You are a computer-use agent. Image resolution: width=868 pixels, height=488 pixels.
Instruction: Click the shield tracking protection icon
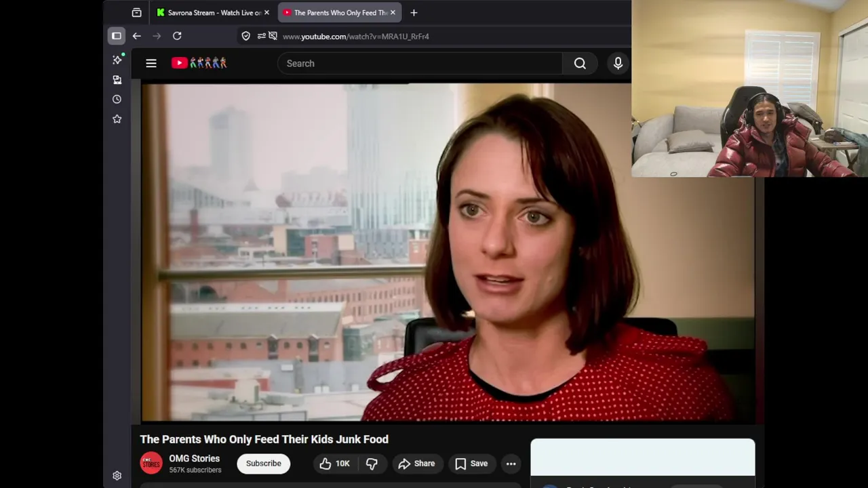(246, 36)
